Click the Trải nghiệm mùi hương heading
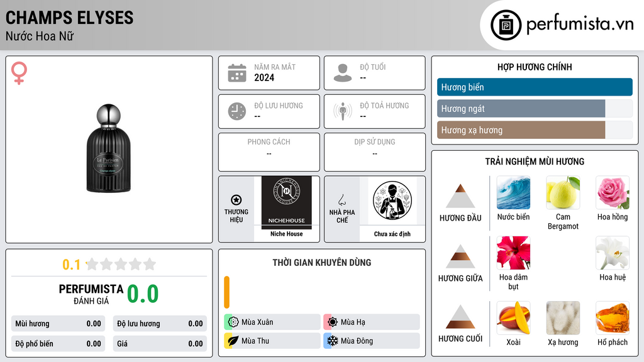The width and height of the screenshot is (644, 362). click(535, 162)
